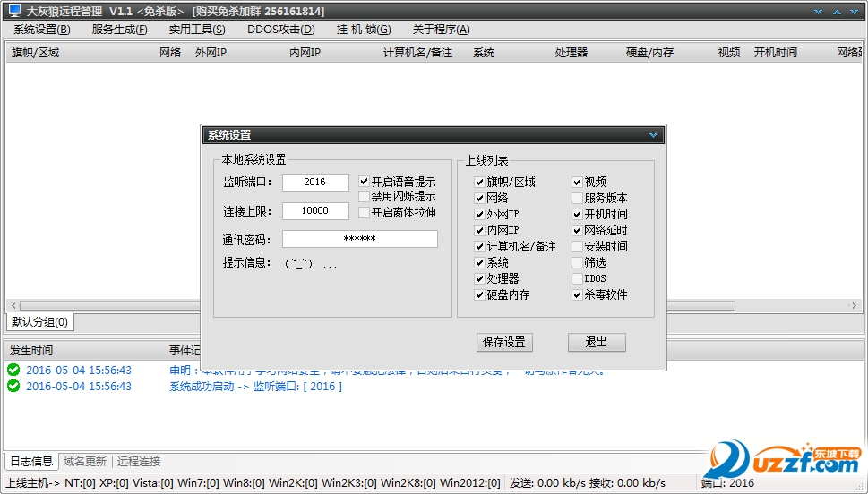Screen dimensions: 868x494
Task: Enable 禁用闪烁提示 checkbox
Action: [x=364, y=196]
